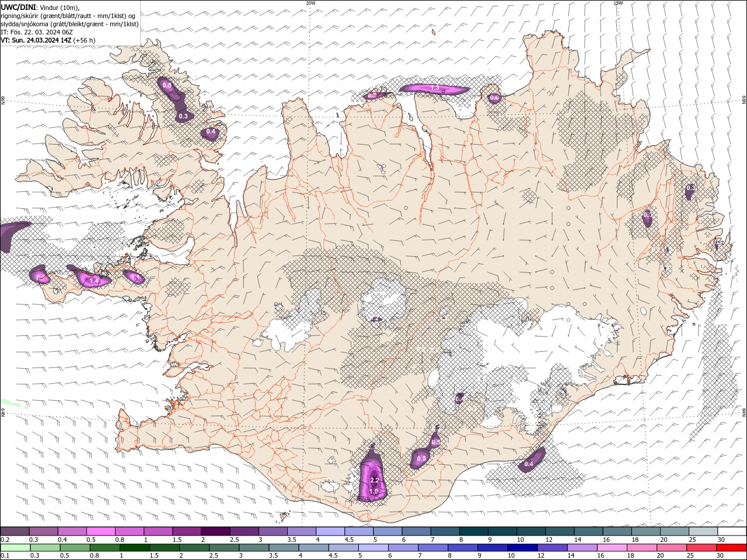This screenshot has height=560, width=747.
Task: Click the '15W' longitude label
Action: (617, 3)
